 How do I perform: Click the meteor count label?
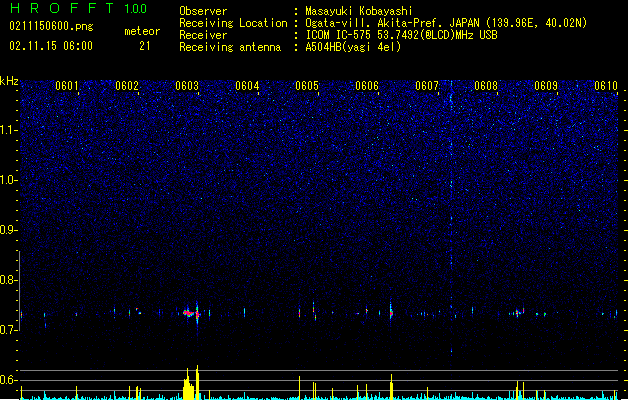142,31
